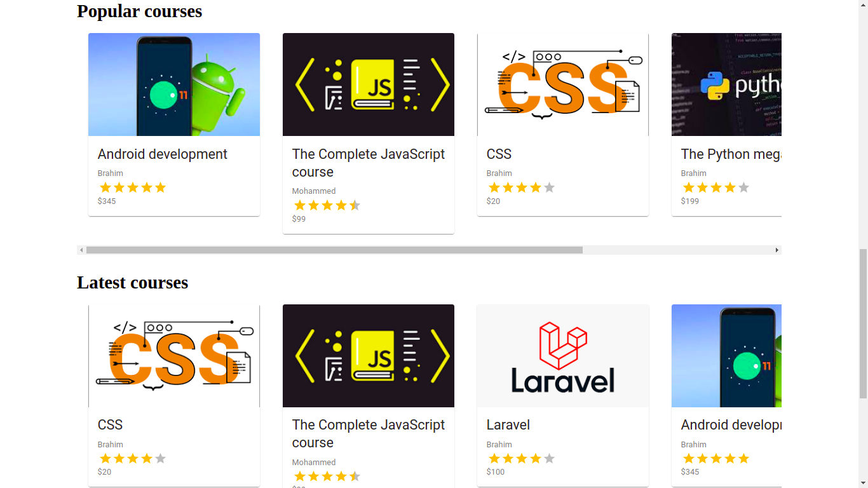Click the left arrow of the horizontal scrollbar

click(x=81, y=250)
